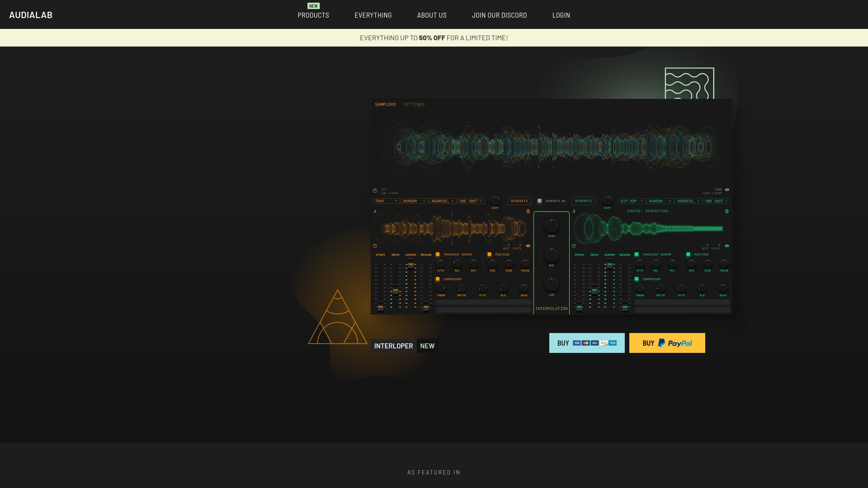Delete sampler B sample with trash icon

727,211
